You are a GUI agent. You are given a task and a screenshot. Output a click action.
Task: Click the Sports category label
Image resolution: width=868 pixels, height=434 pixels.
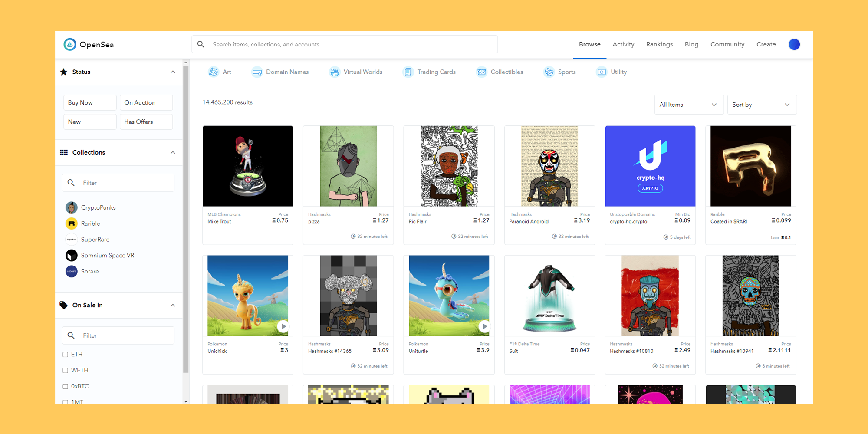coord(567,72)
